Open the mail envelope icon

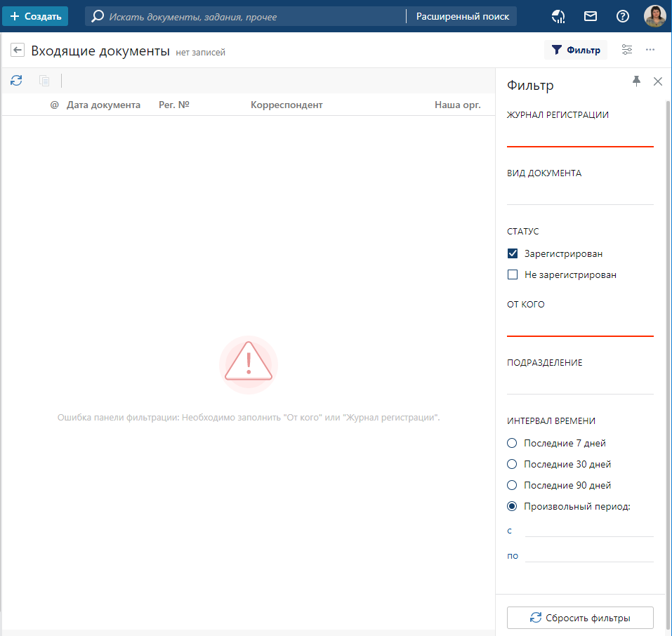[x=591, y=16]
